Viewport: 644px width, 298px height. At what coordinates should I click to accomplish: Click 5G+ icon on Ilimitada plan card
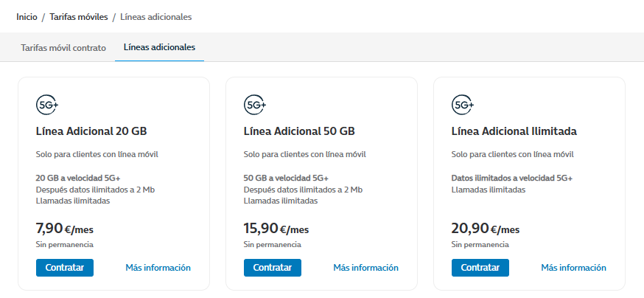[463, 105]
